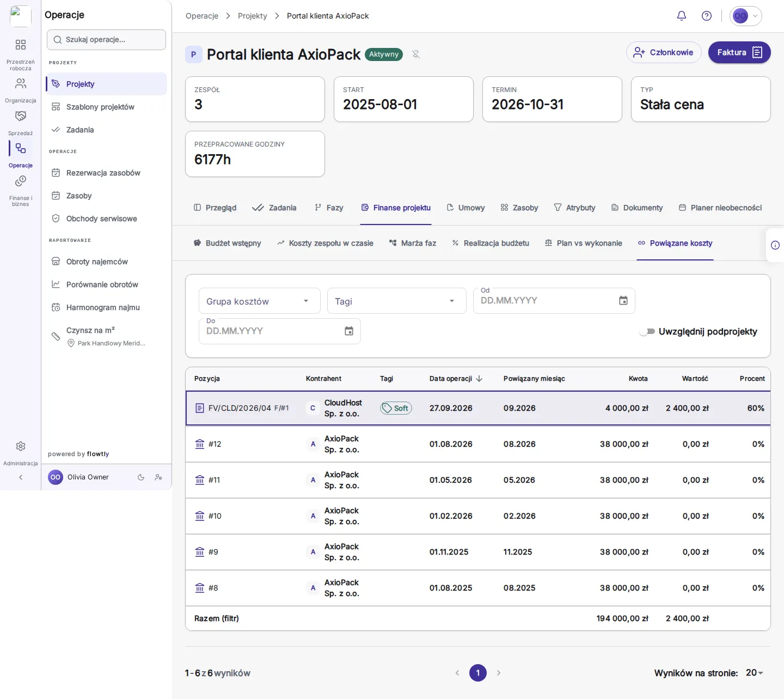Sort by Data operacji column header
The image size is (784, 699).
tap(456, 379)
